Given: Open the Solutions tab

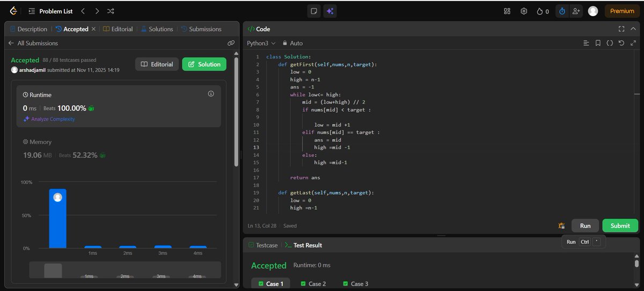Looking at the screenshot, I should coord(157,29).
